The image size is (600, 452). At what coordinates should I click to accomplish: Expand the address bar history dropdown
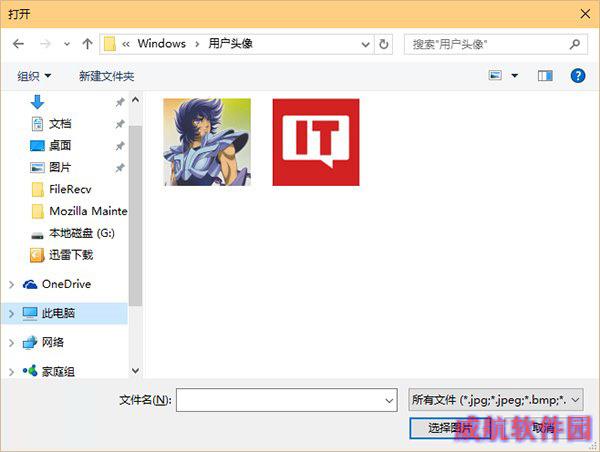click(365, 44)
